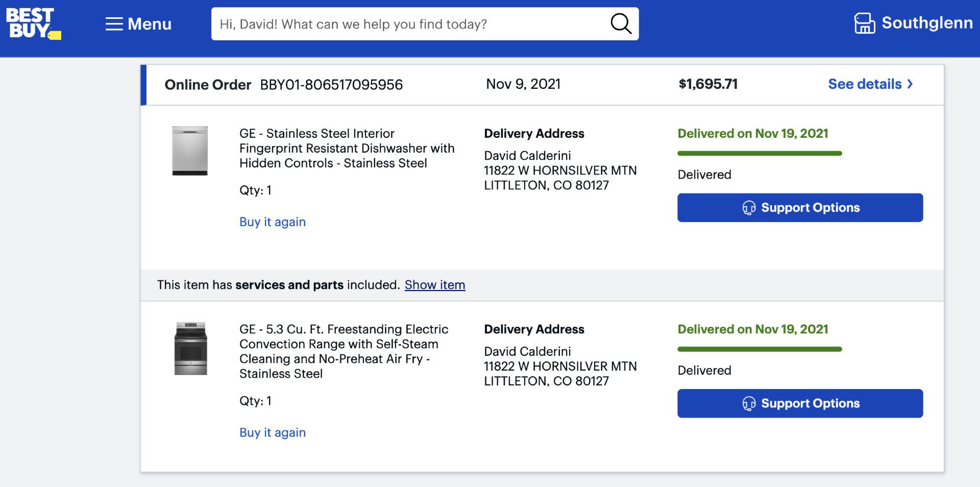The width and height of the screenshot is (980, 487).
Task: Click the dishwasher delivery progress bar
Action: coord(759,153)
